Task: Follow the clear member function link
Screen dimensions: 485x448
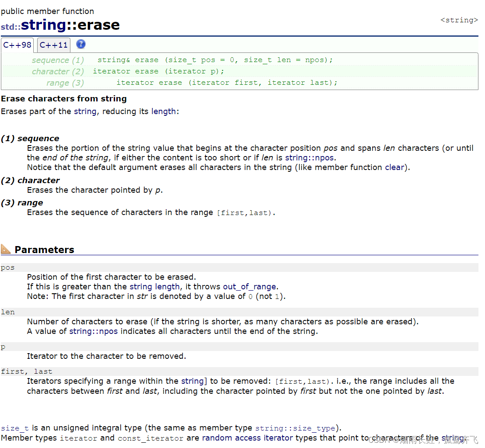Action: click(394, 167)
